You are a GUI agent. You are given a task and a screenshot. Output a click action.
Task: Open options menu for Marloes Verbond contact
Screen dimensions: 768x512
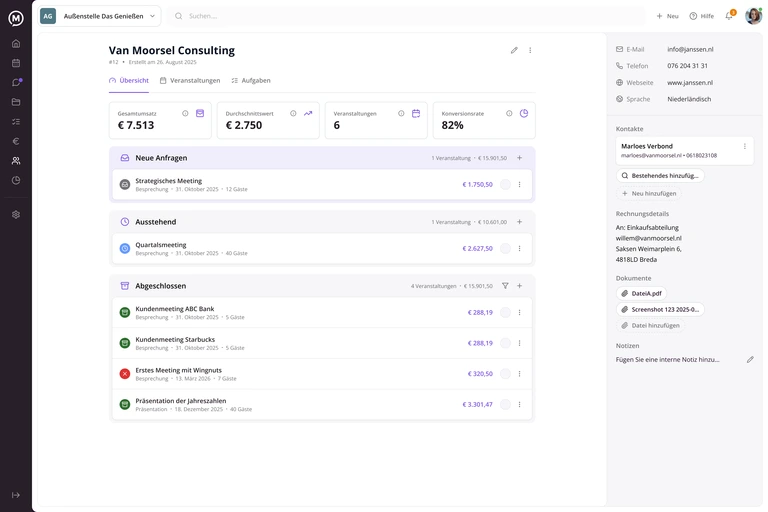pos(744,146)
